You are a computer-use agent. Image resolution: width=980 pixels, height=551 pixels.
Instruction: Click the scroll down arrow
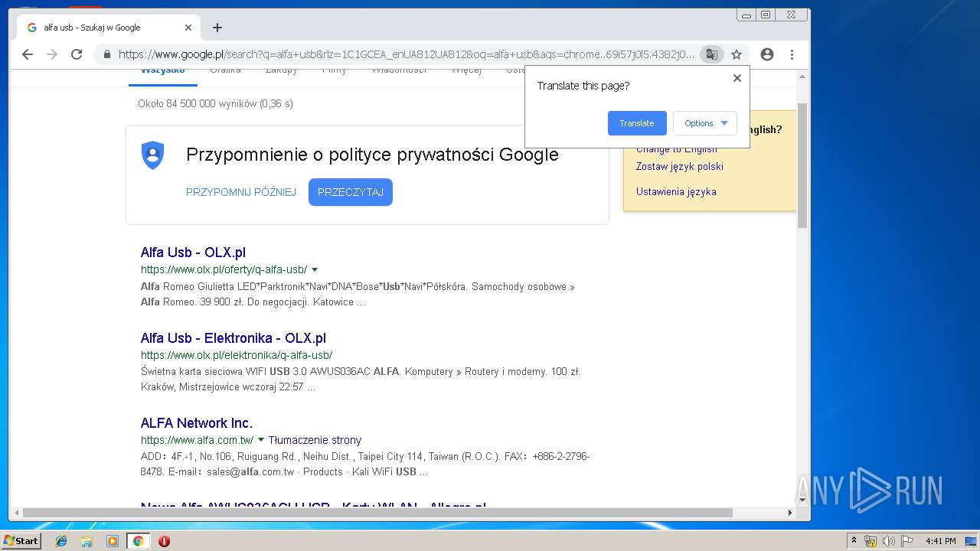point(802,500)
